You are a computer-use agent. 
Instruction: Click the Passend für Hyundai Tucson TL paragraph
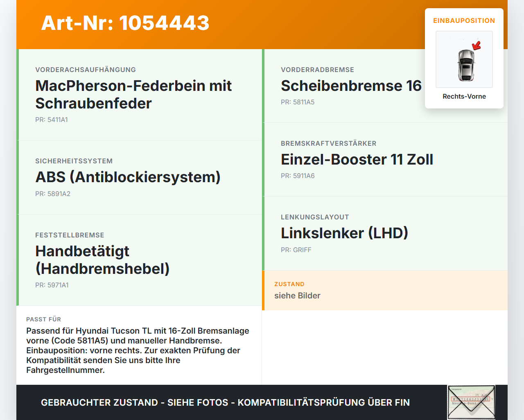click(138, 350)
